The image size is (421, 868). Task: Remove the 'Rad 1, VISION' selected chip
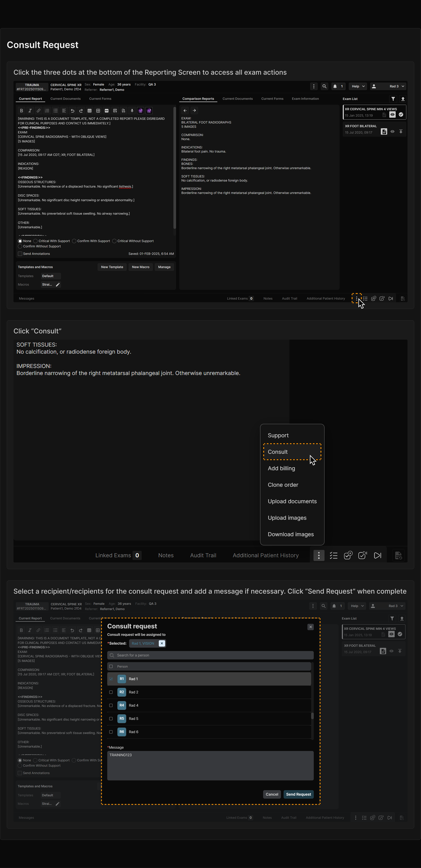pos(162,644)
